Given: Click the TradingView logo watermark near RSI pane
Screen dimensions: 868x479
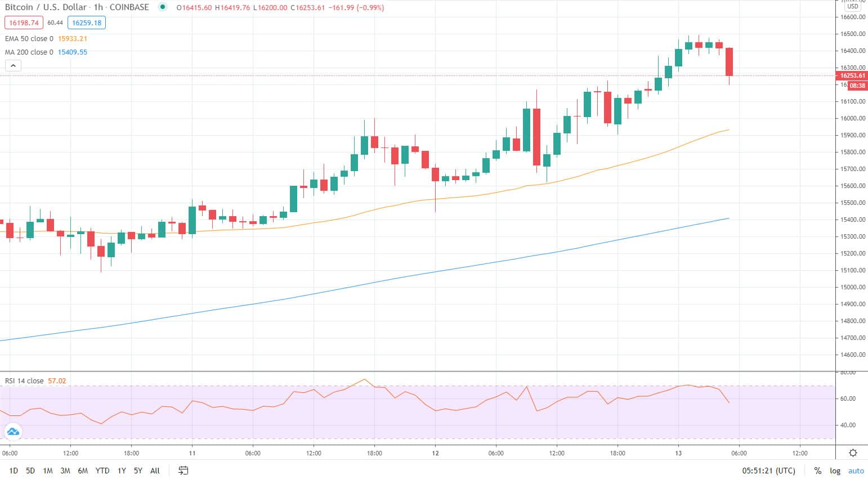Looking at the screenshot, I should (12, 431).
